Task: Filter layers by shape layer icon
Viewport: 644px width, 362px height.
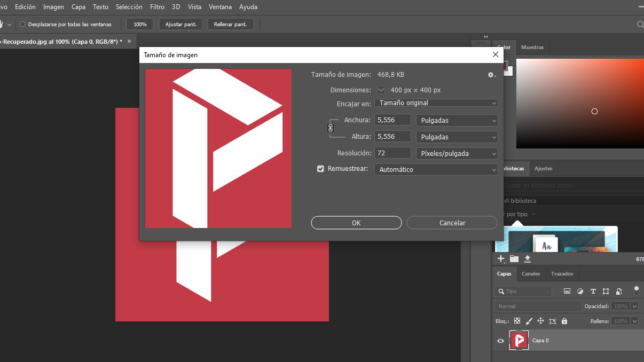Action: 606,292
